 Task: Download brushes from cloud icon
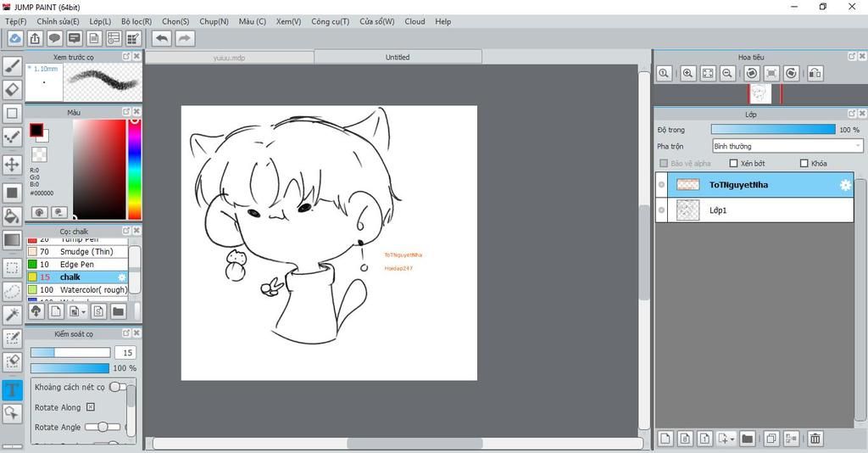tap(36, 311)
